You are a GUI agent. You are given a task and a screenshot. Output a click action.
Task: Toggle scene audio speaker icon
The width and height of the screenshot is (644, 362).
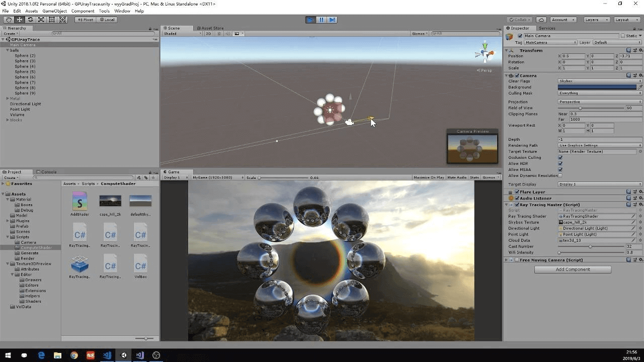pyautogui.click(x=228, y=34)
